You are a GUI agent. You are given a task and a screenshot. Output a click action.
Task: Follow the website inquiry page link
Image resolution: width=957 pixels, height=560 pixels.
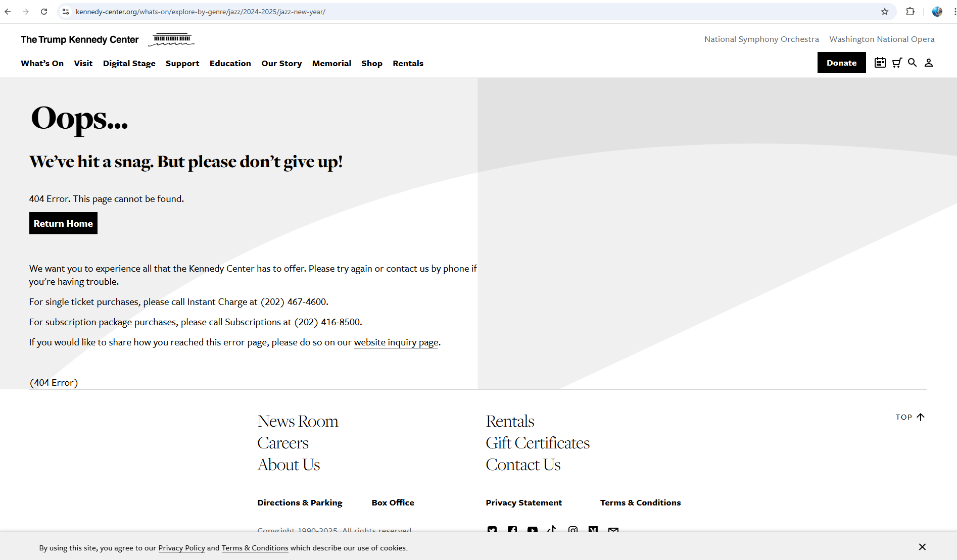pos(396,342)
